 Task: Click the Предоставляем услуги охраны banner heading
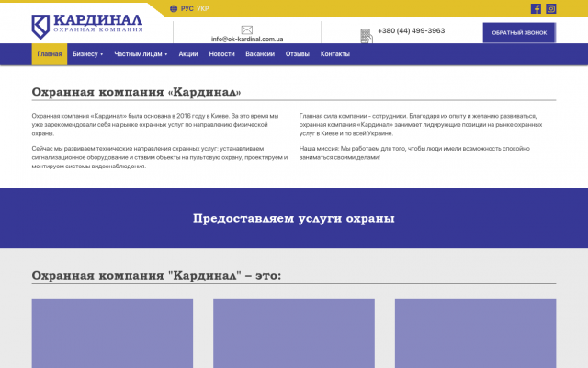[294, 218]
